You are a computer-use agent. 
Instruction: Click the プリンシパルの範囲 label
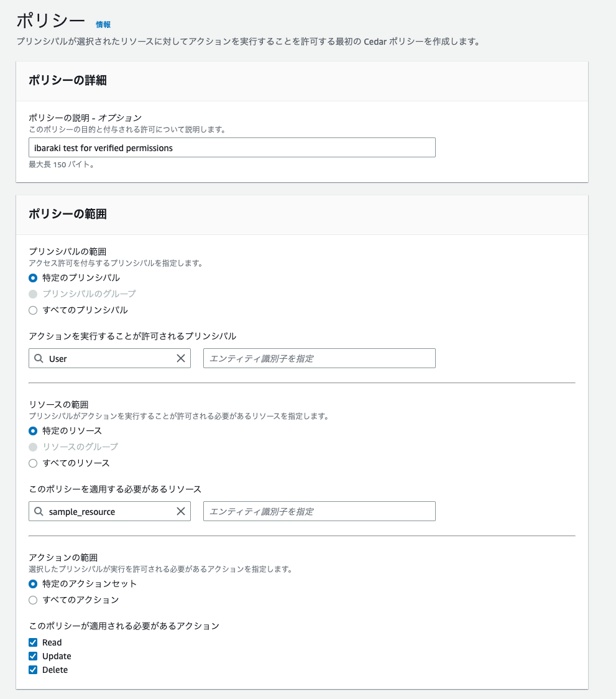[x=67, y=251]
